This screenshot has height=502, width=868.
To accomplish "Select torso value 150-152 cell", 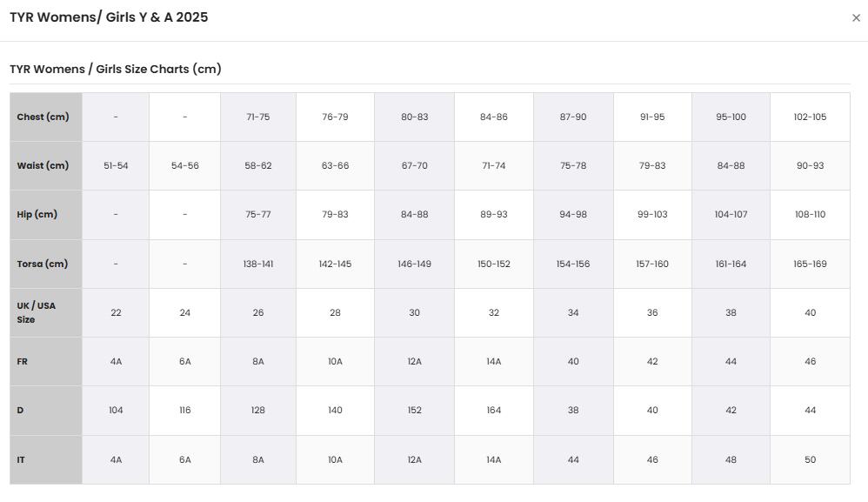I will tap(494, 264).
